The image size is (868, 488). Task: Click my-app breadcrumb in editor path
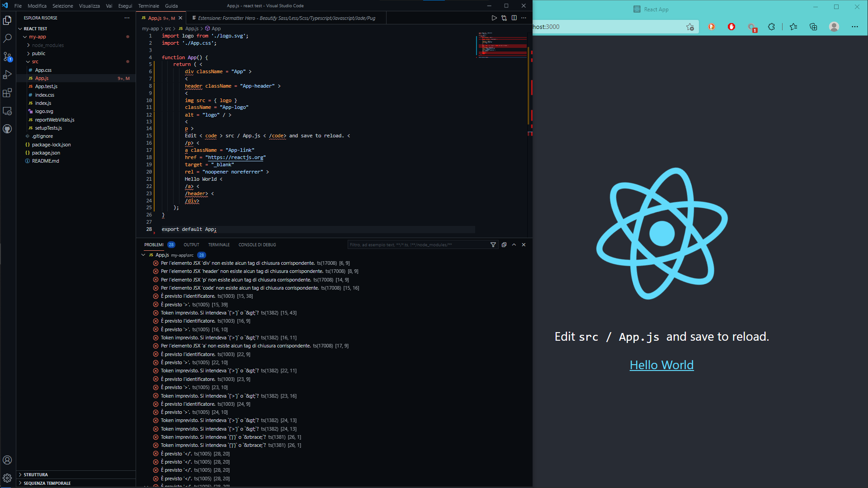pyautogui.click(x=151, y=28)
